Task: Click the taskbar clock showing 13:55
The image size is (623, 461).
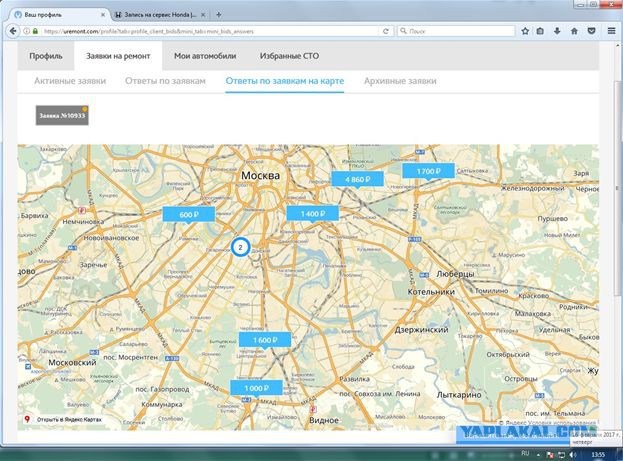Action: [x=598, y=454]
